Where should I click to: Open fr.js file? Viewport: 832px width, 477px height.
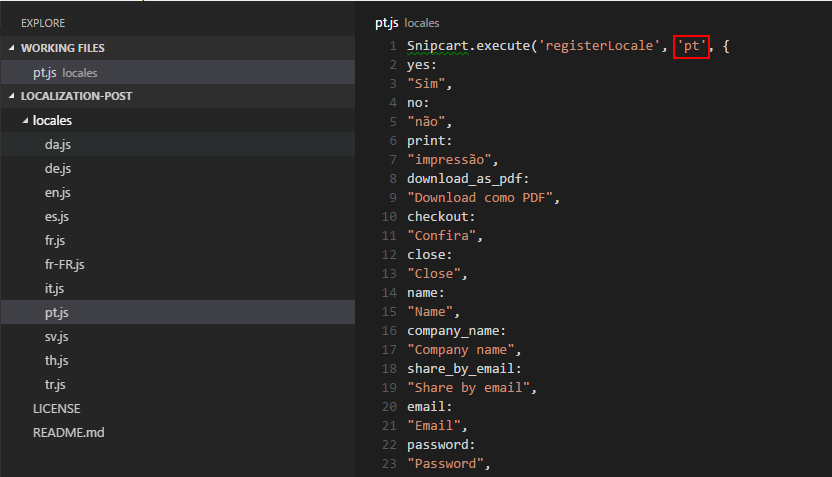[178, 240]
